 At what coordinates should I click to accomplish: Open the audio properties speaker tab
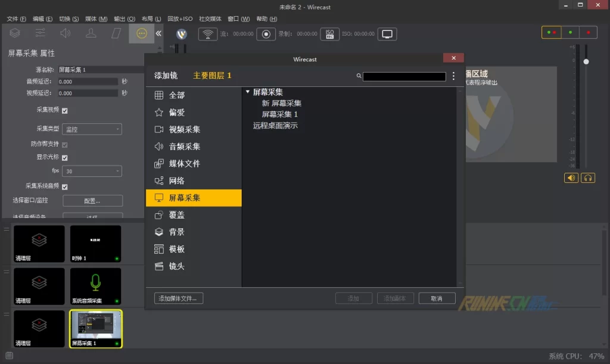tap(65, 33)
